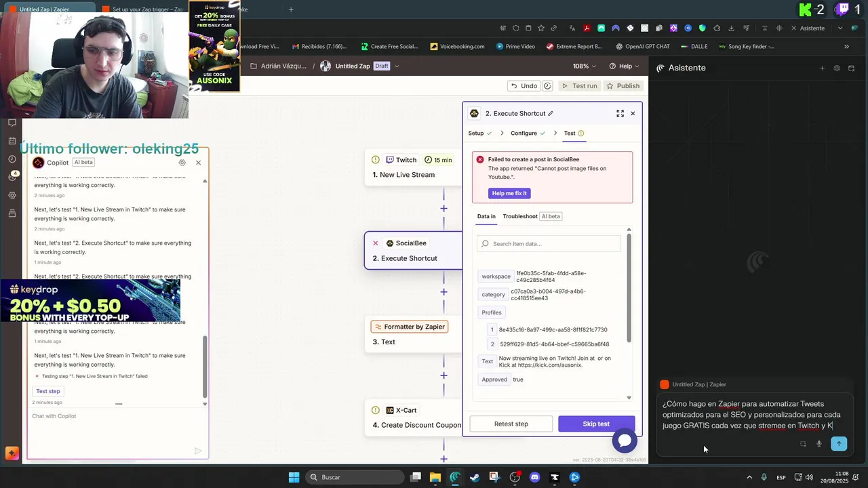Viewport: 868px width, 488px height.
Task: Add a step below New Live Stream
Action: click(444, 209)
